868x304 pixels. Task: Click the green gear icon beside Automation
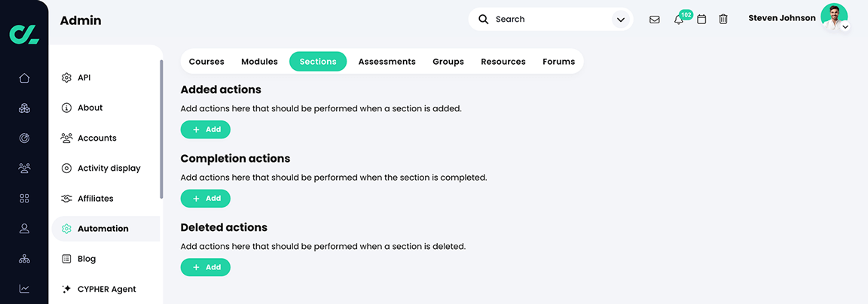coord(66,229)
